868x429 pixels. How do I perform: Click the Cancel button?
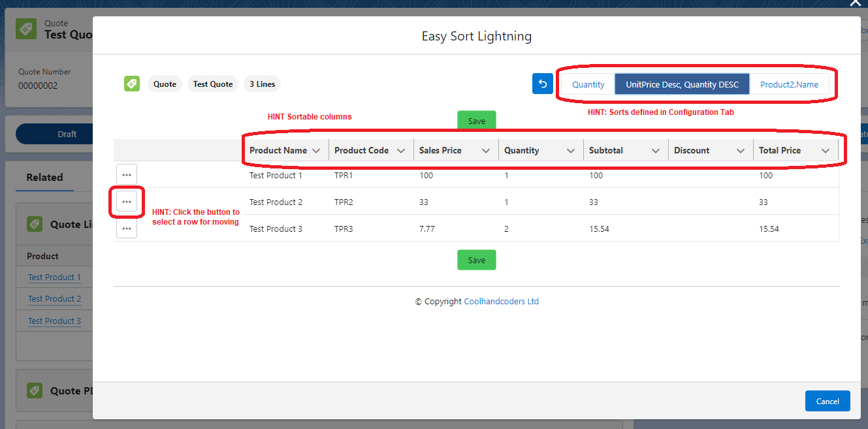[x=827, y=401]
